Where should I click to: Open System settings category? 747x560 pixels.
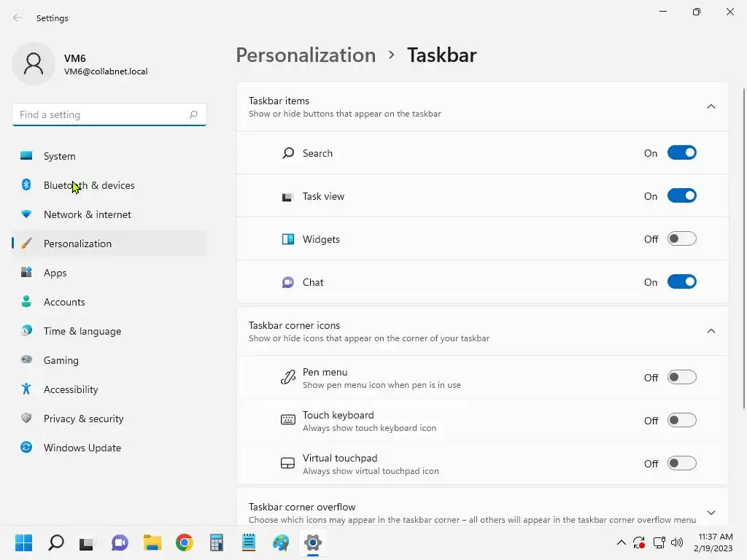pos(109,156)
